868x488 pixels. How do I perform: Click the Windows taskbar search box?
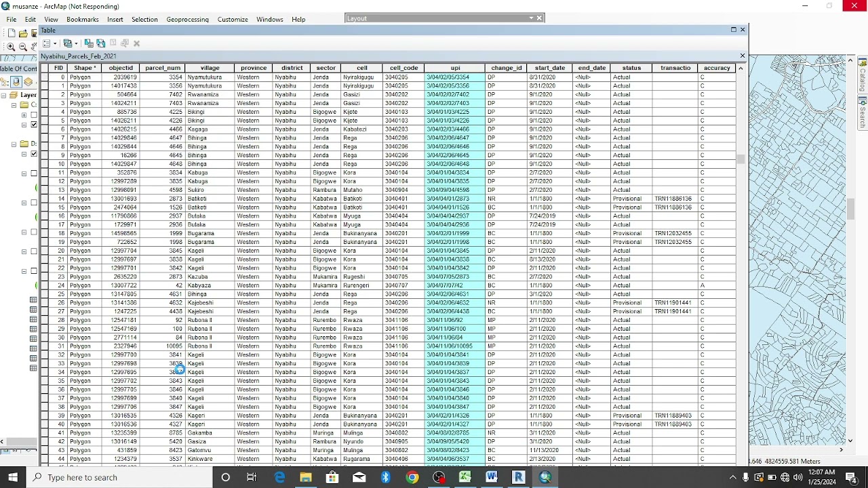tap(121, 477)
